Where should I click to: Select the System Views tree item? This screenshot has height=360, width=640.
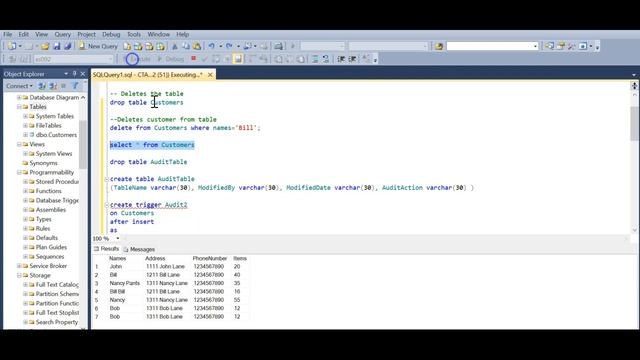click(x=54, y=153)
